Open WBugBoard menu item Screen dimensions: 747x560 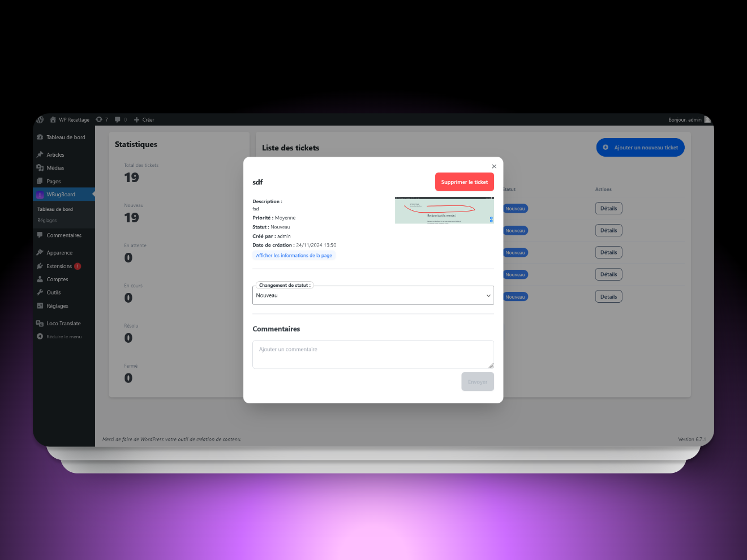(x=64, y=195)
